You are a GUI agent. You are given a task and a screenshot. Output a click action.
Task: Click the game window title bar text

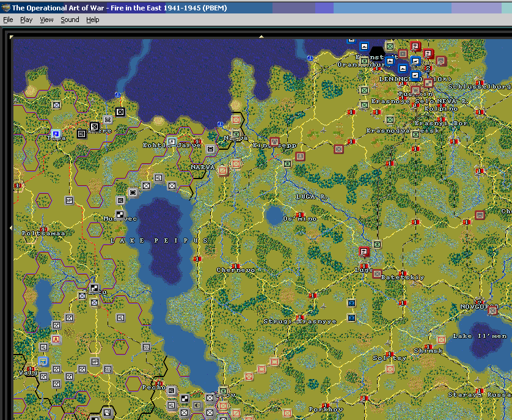pos(120,8)
